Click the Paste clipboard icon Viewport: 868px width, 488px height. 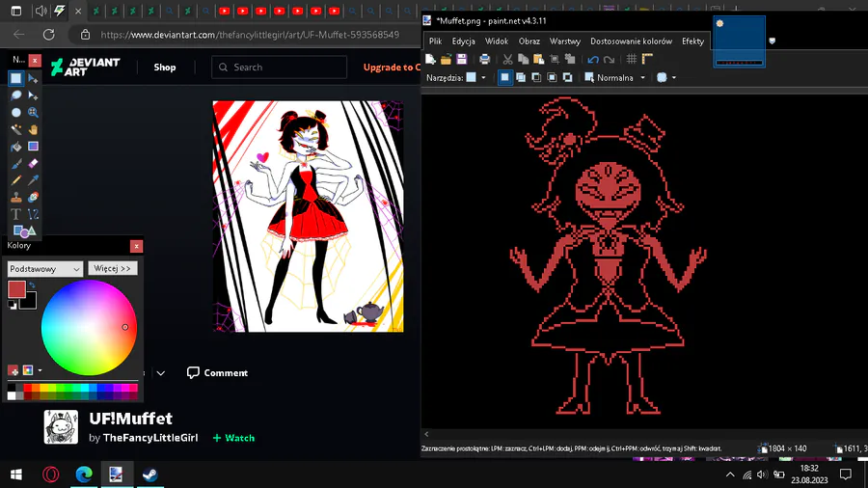(x=538, y=59)
